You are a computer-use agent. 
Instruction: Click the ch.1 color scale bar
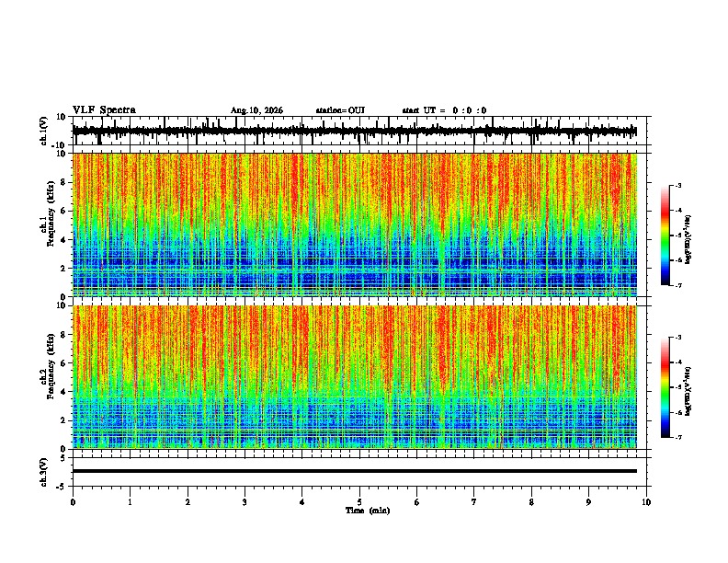tap(665, 236)
